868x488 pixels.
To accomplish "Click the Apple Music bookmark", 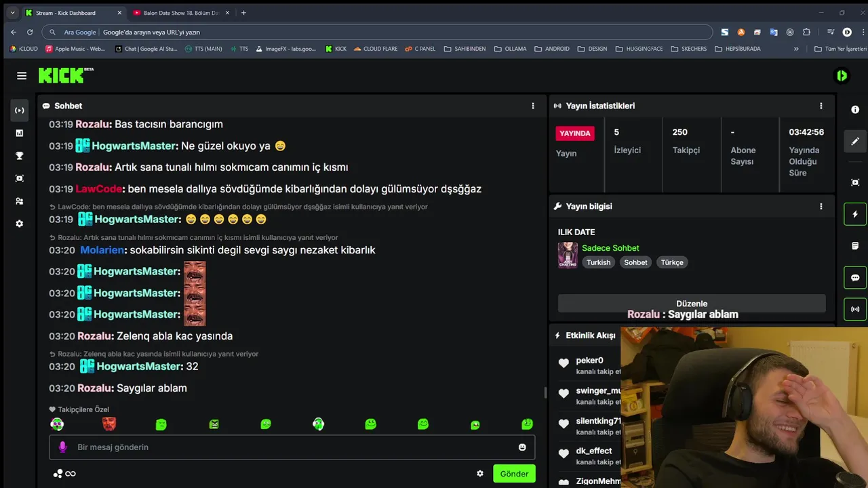I will point(75,49).
